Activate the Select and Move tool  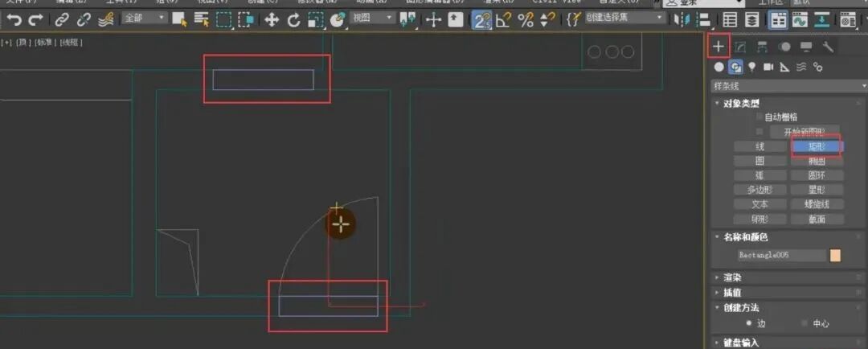click(272, 20)
